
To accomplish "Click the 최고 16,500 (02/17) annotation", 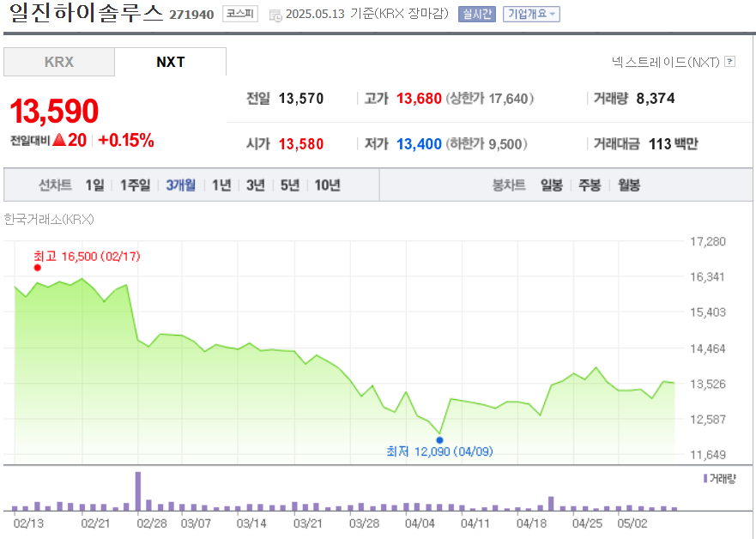I will pos(87,256).
